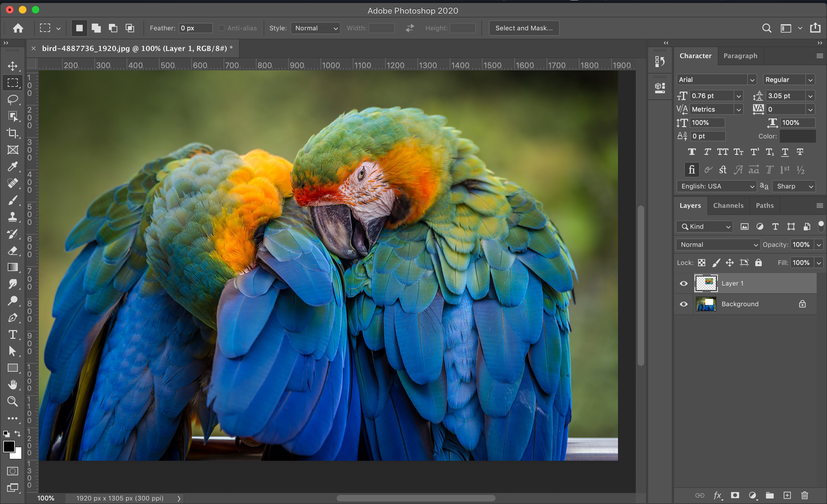
Task: Switch to the Paragraph tab
Action: 740,56
